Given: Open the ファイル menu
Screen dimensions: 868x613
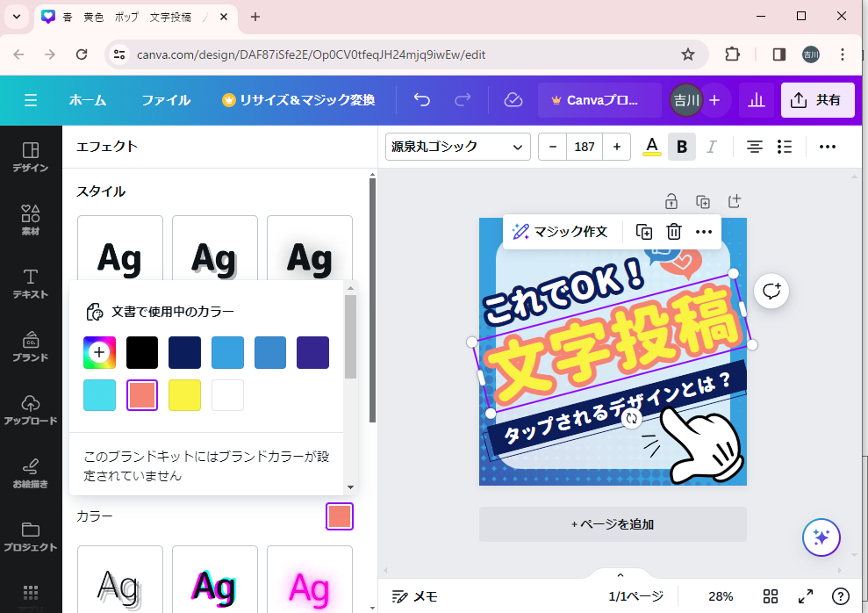Looking at the screenshot, I should click(166, 100).
